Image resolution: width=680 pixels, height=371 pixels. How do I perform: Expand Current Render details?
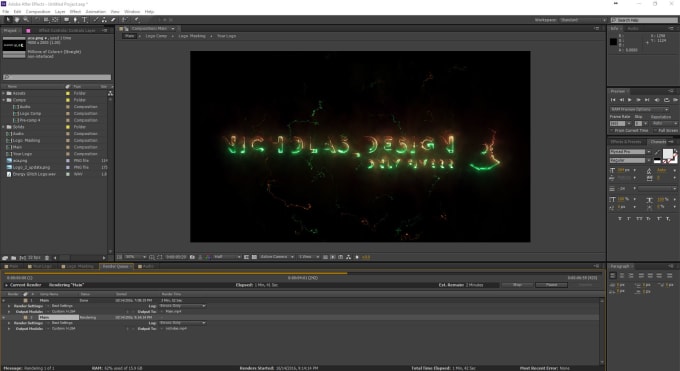(6, 285)
